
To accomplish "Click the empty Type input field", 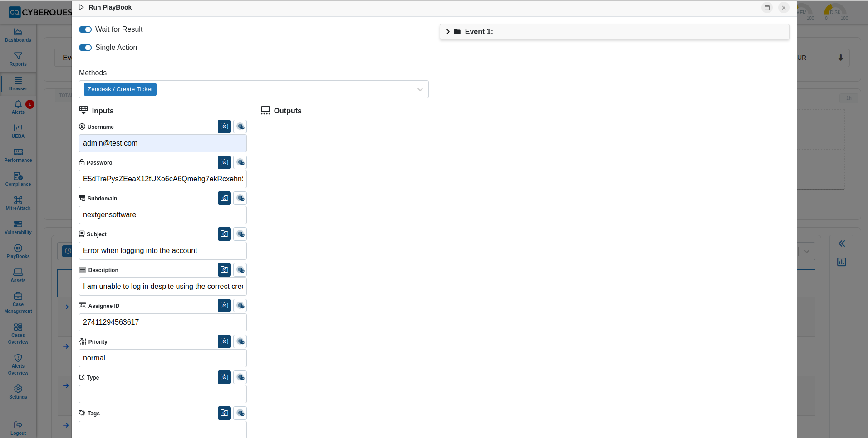I will point(163,394).
